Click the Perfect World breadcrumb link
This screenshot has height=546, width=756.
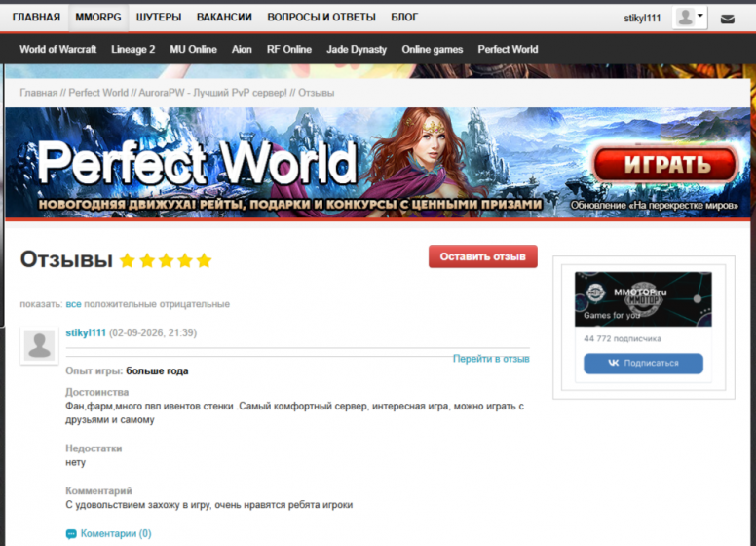(x=98, y=93)
